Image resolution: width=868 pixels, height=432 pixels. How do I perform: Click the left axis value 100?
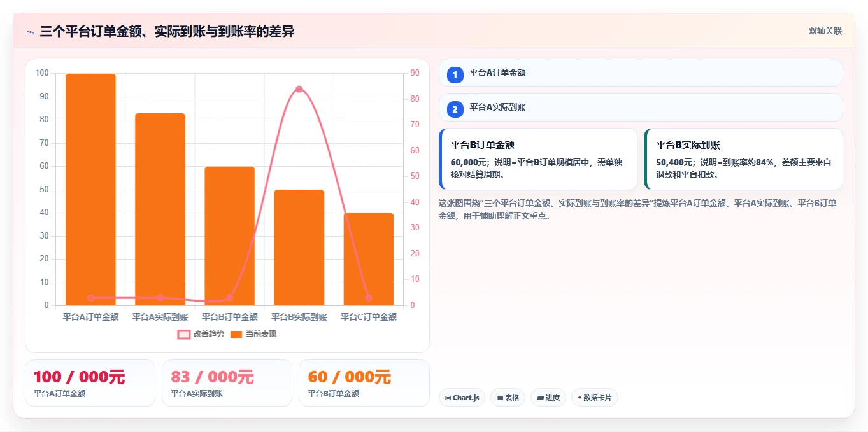(x=43, y=73)
